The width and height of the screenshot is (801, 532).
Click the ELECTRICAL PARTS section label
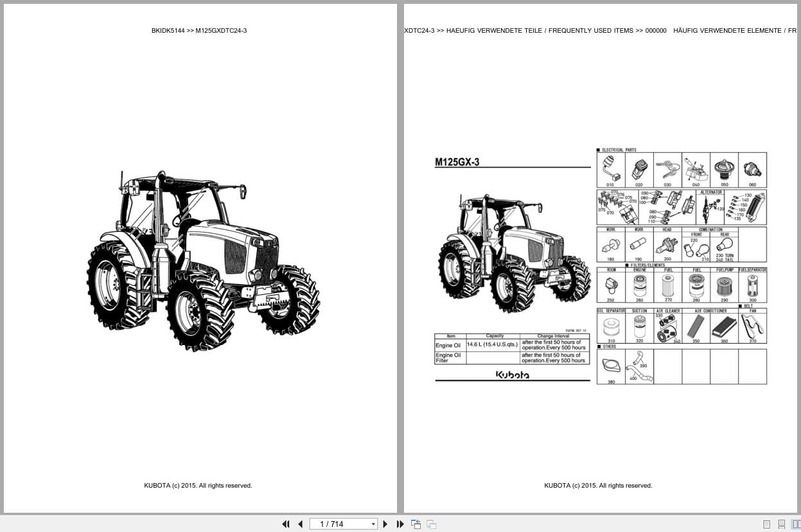point(619,150)
